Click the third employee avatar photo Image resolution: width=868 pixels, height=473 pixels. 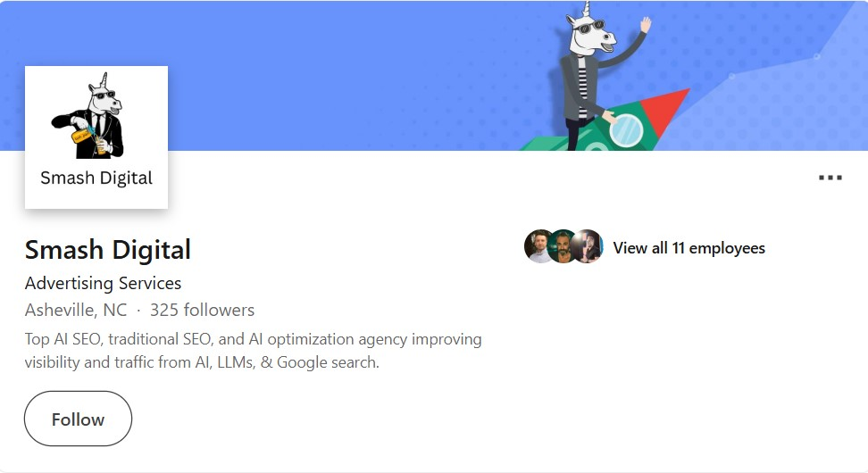588,246
